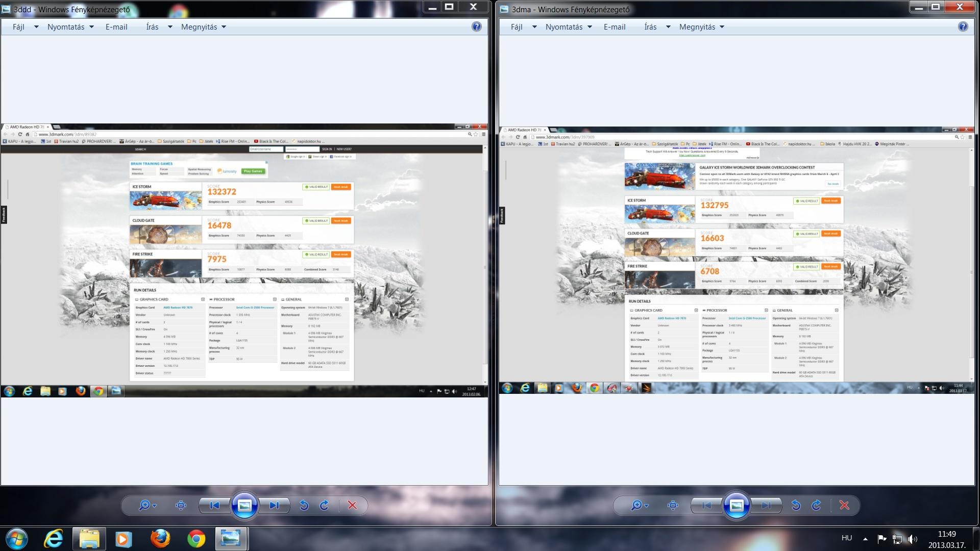Click the HU language indicator
Screen dimensions: 980x551
point(847,538)
